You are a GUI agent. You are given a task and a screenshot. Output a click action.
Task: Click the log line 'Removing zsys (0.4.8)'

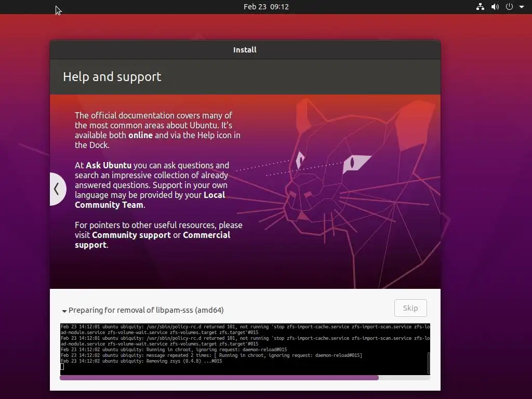tap(141, 361)
